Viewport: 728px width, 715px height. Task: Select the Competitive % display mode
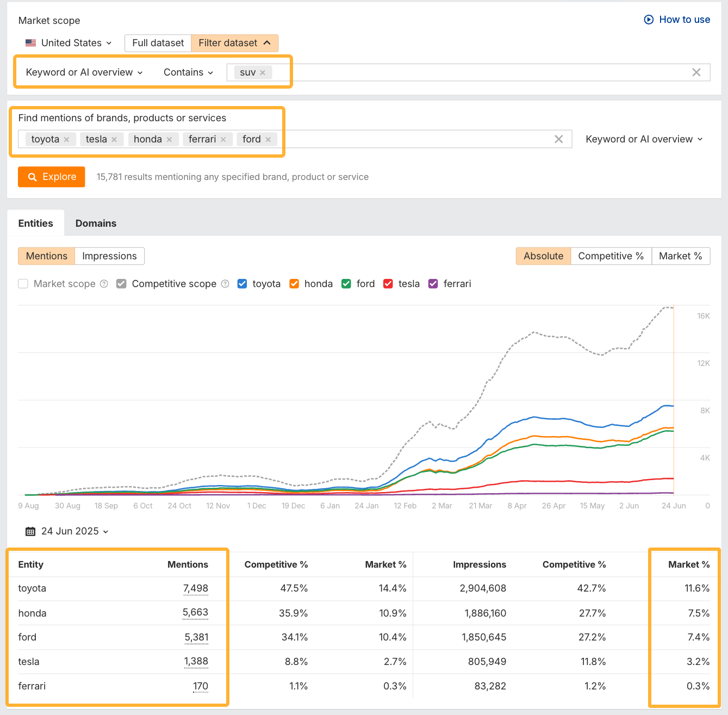(x=611, y=256)
